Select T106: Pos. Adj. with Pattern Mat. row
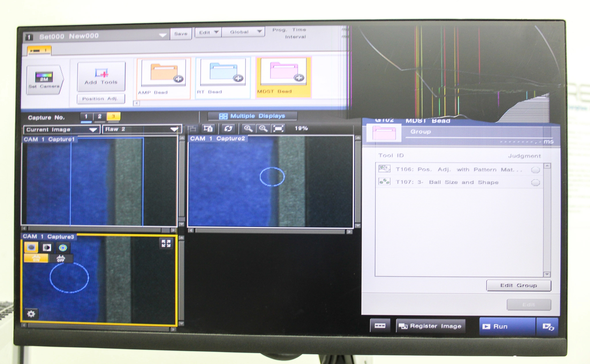The width and height of the screenshot is (590, 364). [x=459, y=169]
